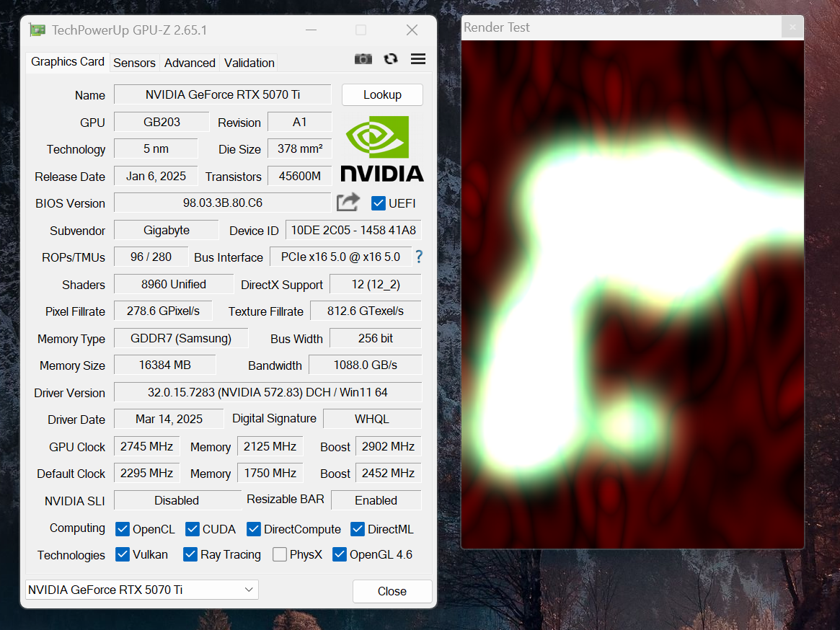
Task: Click the ROPs/TMUs value 96 / 280
Action: [x=151, y=257]
